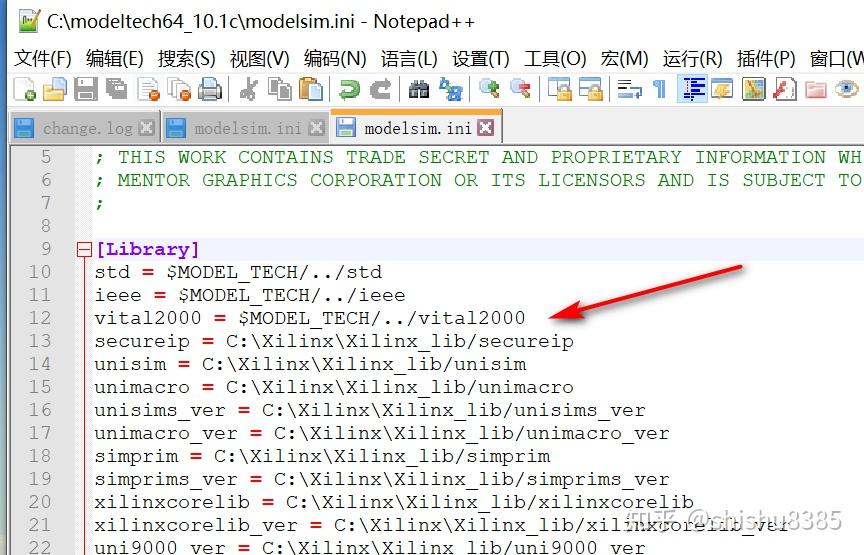Image resolution: width=864 pixels, height=555 pixels.
Task: Toggle show all characters pilcrow icon
Action: (660, 89)
